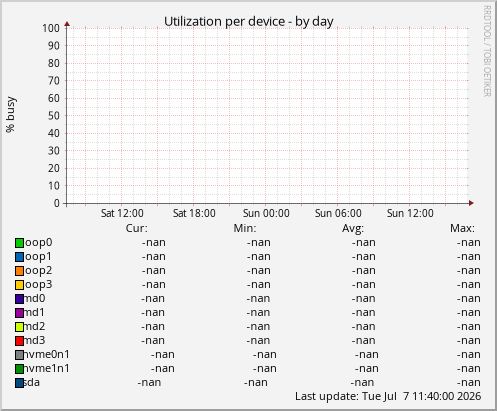Click the Max '-nan' value for oop0
Viewport: 497px width, 411px height.
click(x=469, y=243)
